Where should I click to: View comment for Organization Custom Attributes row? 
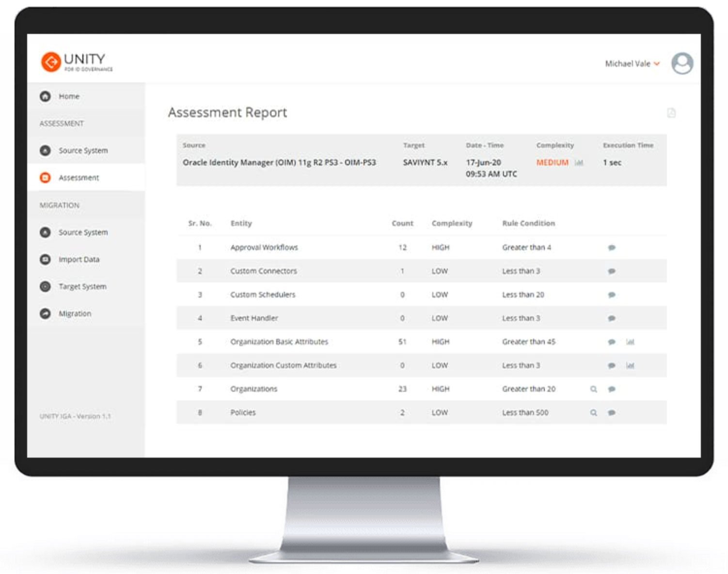click(612, 366)
